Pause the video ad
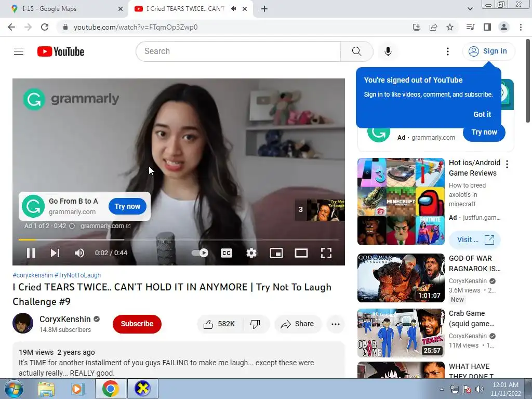The image size is (532, 399). click(31, 253)
